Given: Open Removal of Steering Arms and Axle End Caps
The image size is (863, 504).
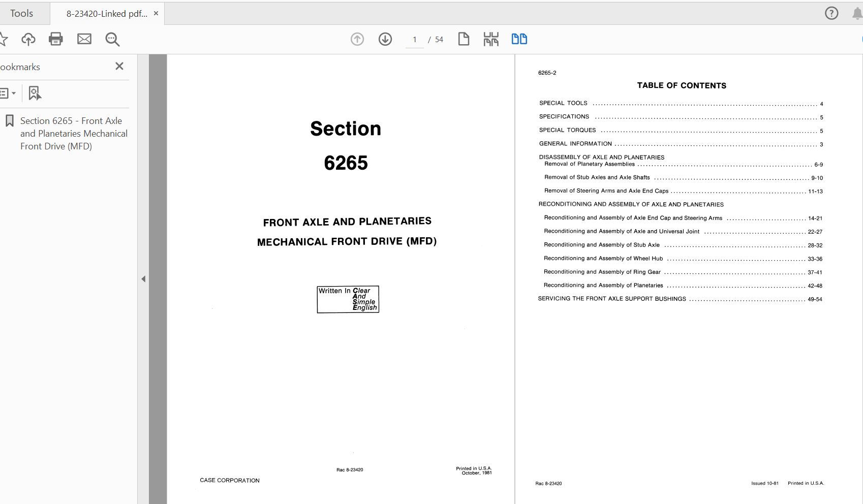Looking at the screenshot, I should [x=684, y=191].
